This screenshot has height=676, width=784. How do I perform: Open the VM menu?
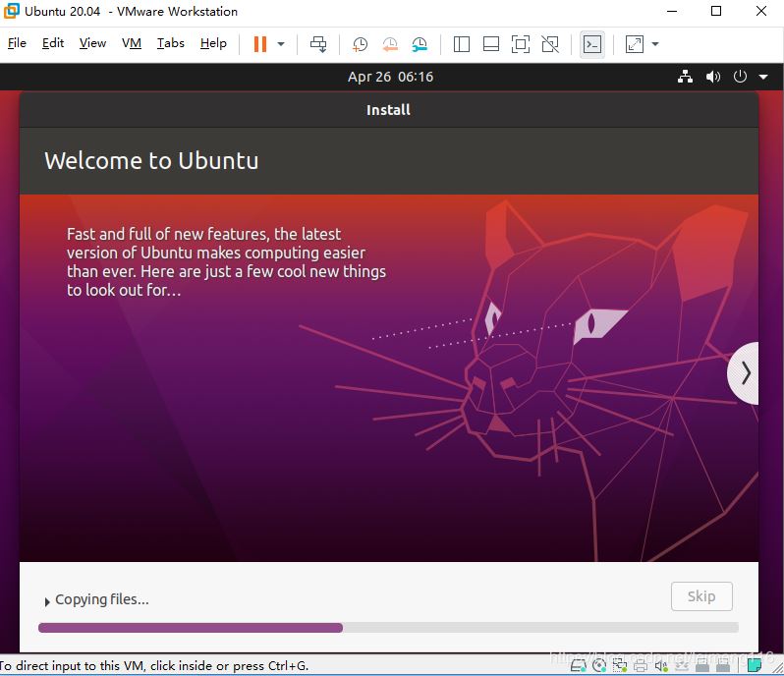pyautogui.click(x=132, y=43)
